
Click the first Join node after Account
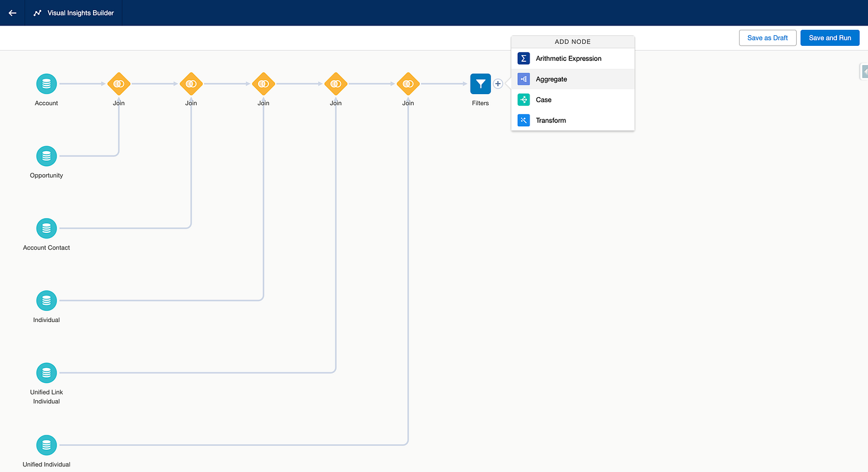coord(118,84)
